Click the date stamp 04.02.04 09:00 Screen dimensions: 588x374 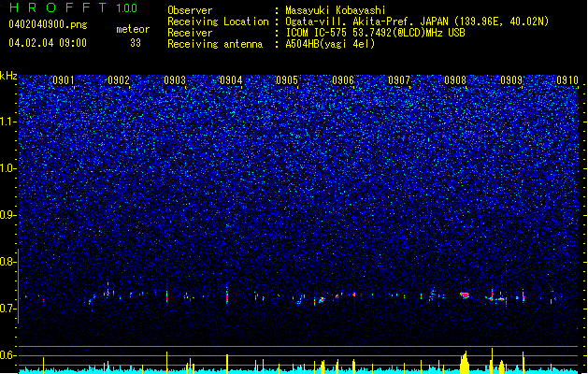tap(48, 43)
